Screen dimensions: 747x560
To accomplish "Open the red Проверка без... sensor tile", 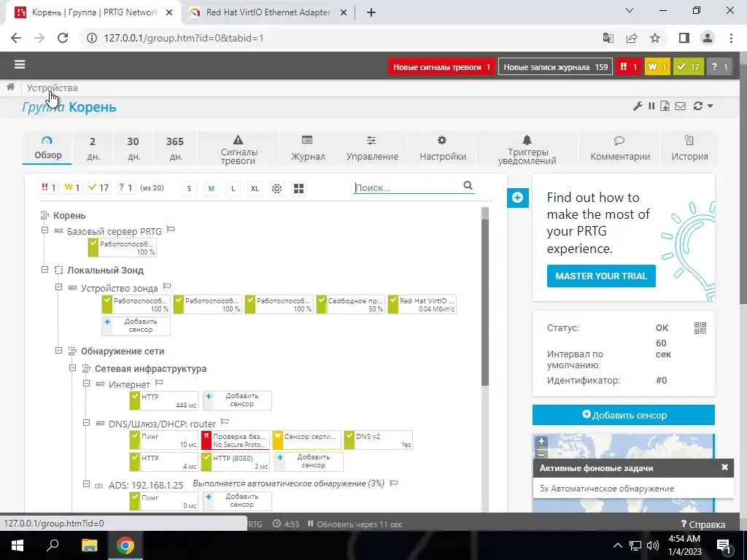I will [235, 440].
